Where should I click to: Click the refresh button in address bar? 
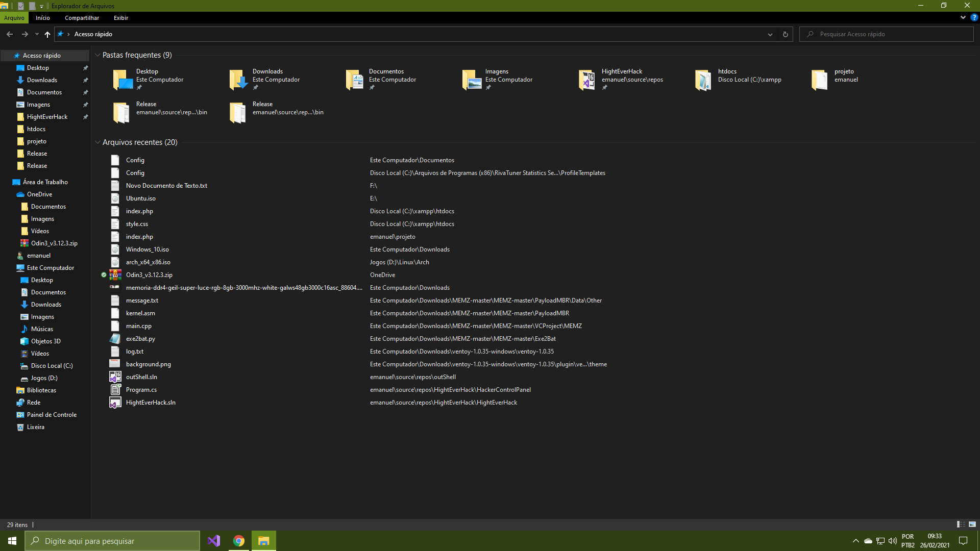(x=786, y=34)
